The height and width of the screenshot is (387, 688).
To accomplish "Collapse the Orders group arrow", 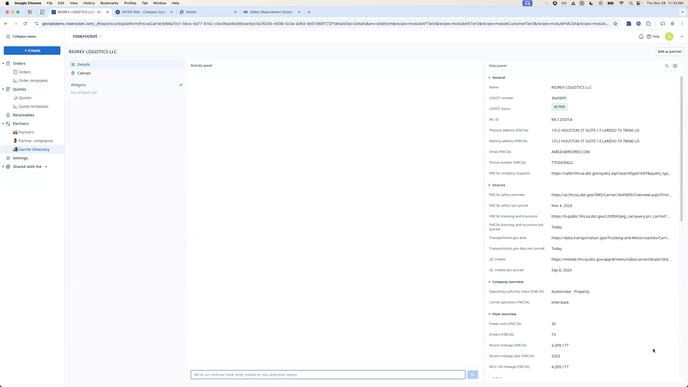I will tap(3, 64).
